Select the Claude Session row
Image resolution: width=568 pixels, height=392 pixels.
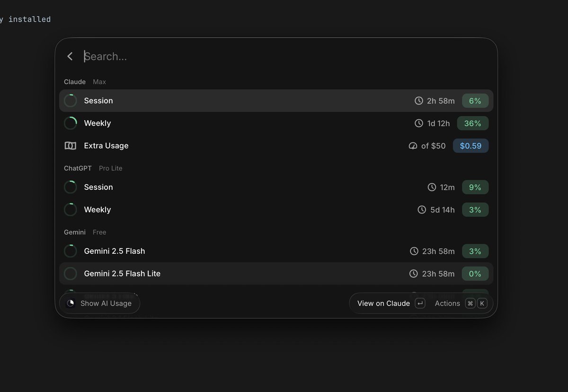coord(276,101)
